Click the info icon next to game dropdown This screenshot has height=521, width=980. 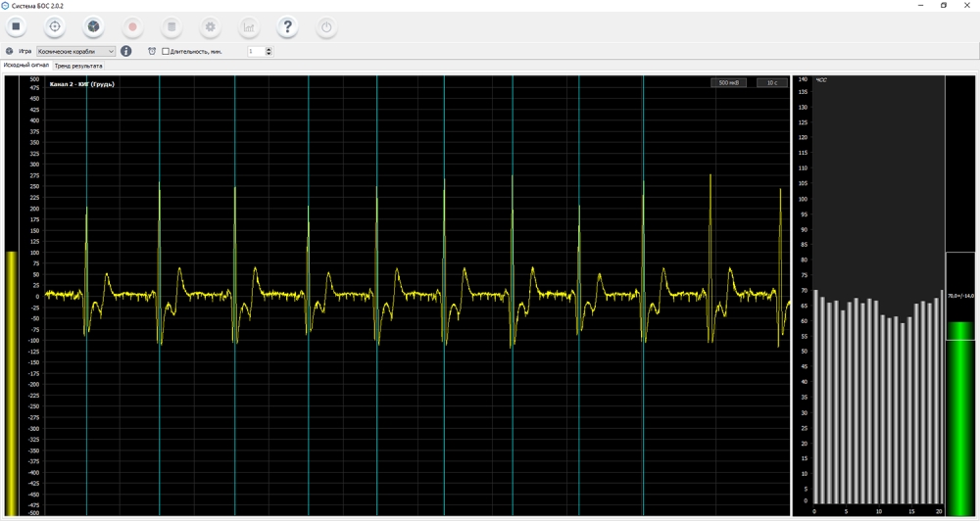[126, 51]
